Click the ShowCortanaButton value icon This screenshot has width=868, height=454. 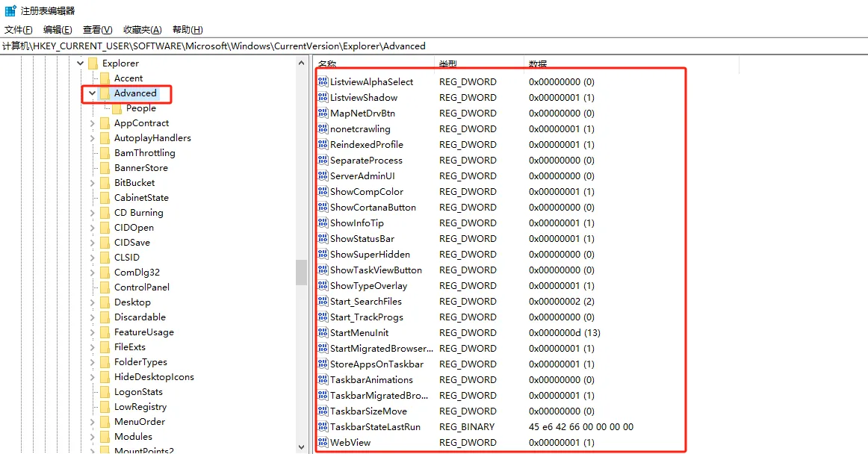[x=323, y=207]
